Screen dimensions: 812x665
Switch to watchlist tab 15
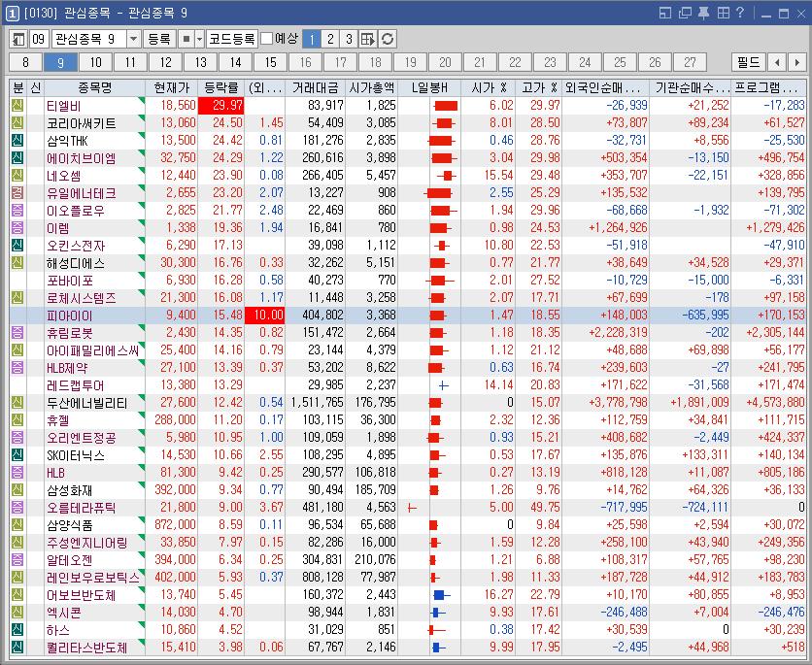[270, 63]
